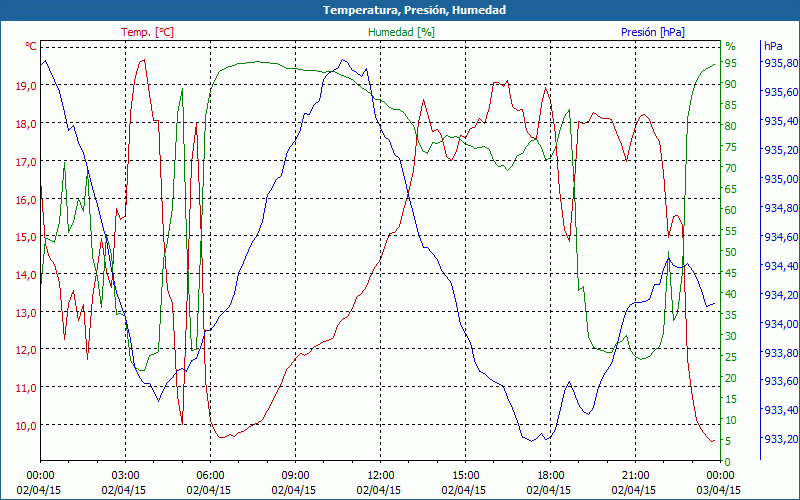Click the 933,60 pressure axis value
This screenshot has height=500, width=800.
point(780,381)
